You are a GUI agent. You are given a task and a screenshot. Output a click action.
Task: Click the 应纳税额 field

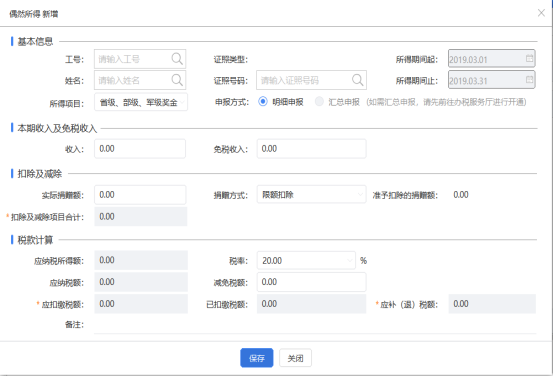pyautogui.click(x=141, y=282)
